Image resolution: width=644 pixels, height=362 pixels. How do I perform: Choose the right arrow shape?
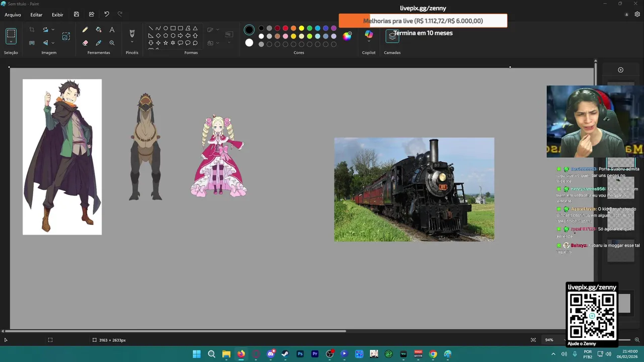point(180,36)
